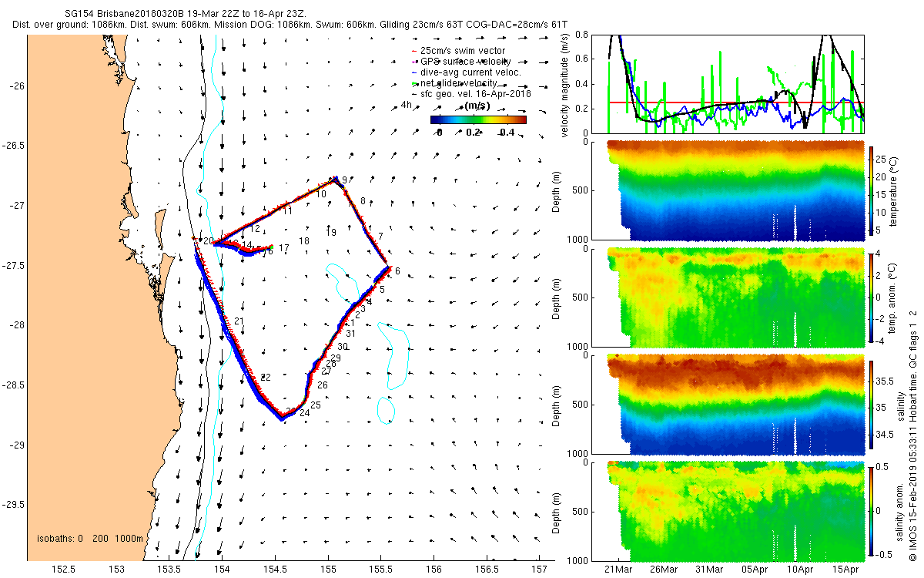The width and height of the screenshot is (924, 578).
Task: Click the salinity anomaly colorbar
Action: [872, 511]
